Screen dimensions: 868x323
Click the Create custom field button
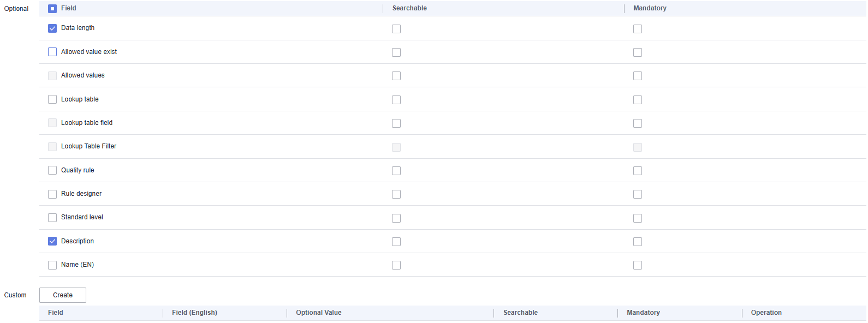point(63,295)
